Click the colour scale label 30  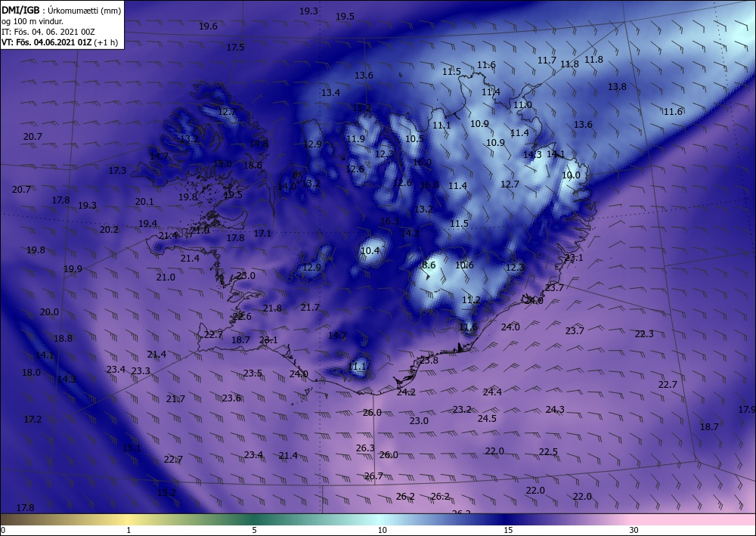click(634, 530)
